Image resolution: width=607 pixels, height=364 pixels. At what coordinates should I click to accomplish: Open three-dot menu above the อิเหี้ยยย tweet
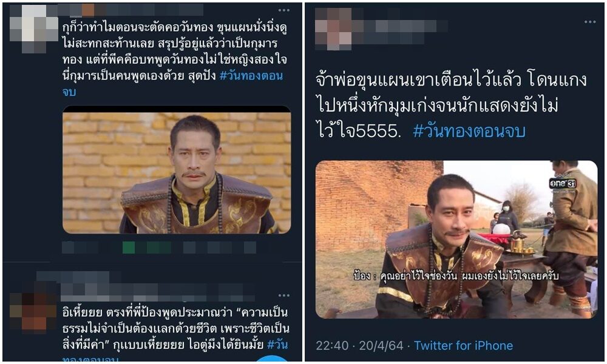tap(283, 295)
